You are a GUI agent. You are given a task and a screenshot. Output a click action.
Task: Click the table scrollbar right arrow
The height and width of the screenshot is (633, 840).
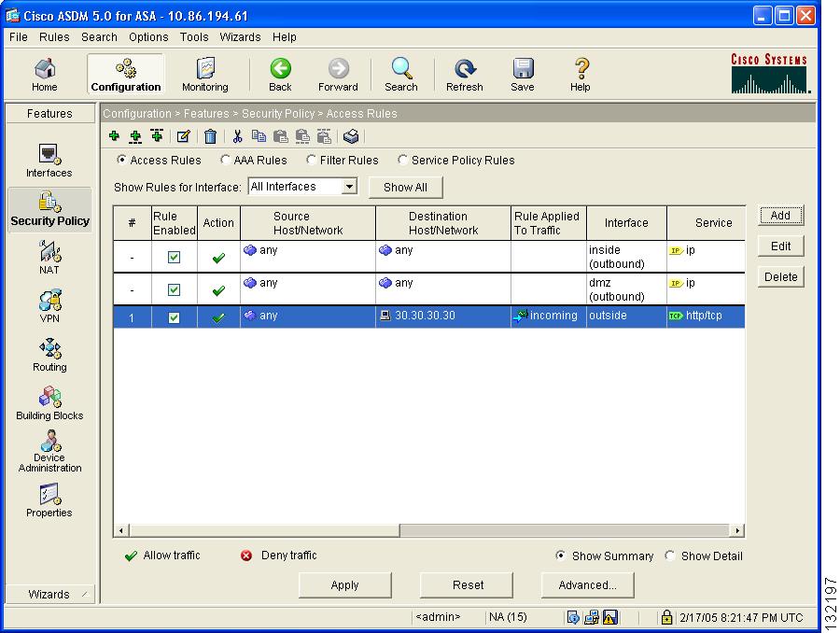tap(737, 530)
